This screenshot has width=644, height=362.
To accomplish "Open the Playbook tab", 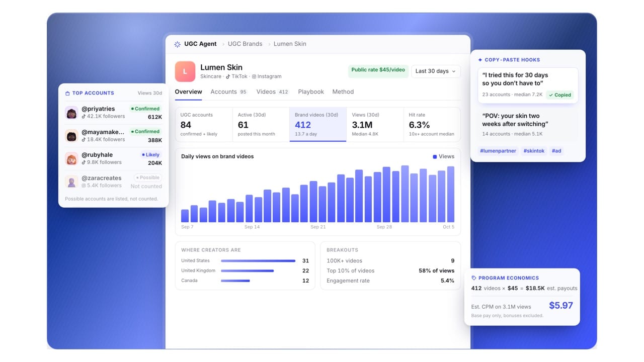I will [311, 92].
